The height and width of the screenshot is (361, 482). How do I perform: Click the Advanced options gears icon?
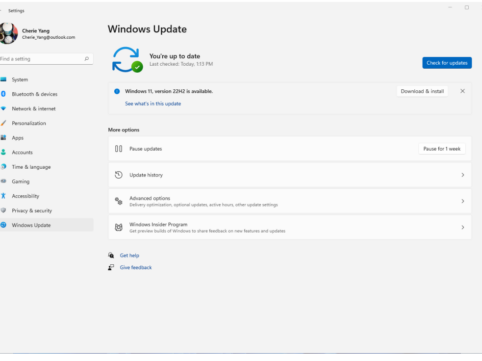[118, 201]
